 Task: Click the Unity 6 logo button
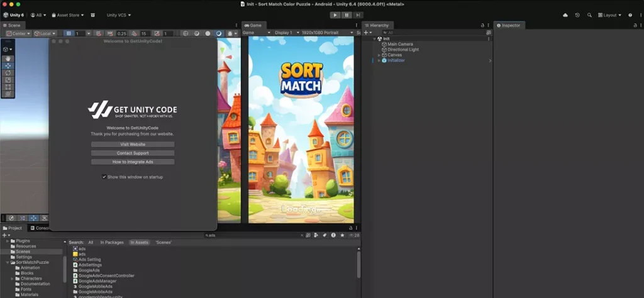(x=14, y=15)
